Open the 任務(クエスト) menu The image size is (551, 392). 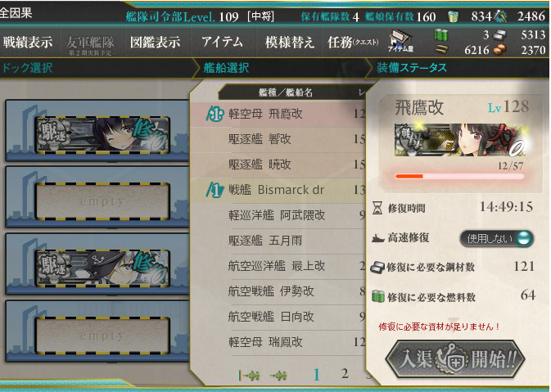(353, 43)
